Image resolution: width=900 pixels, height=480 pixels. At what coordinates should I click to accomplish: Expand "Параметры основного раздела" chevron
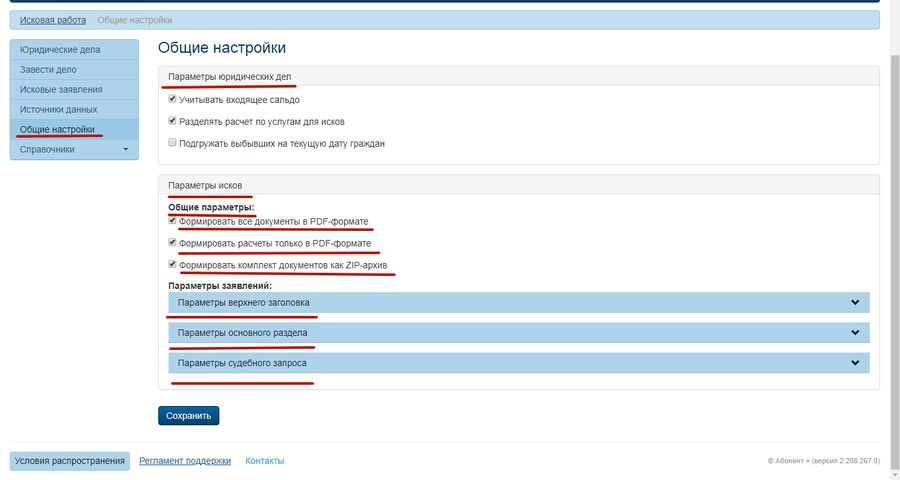pyautogui.click(x=855, y=332)
